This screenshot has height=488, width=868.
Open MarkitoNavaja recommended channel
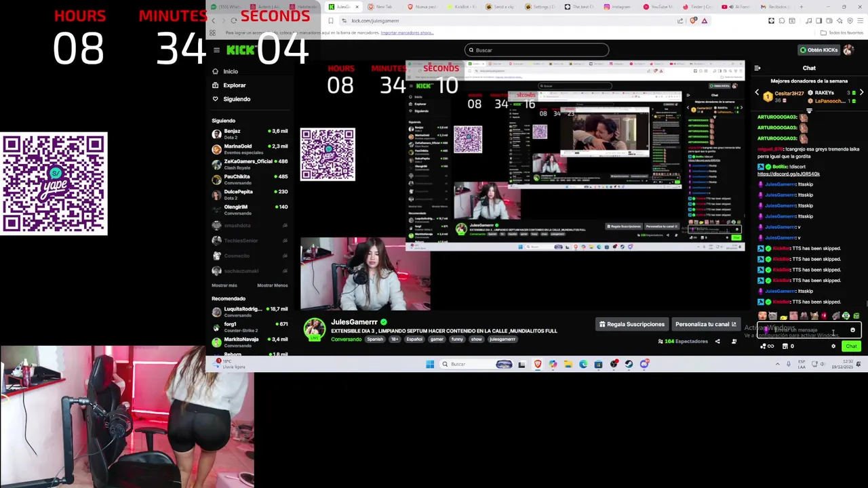tap(250, 342)
